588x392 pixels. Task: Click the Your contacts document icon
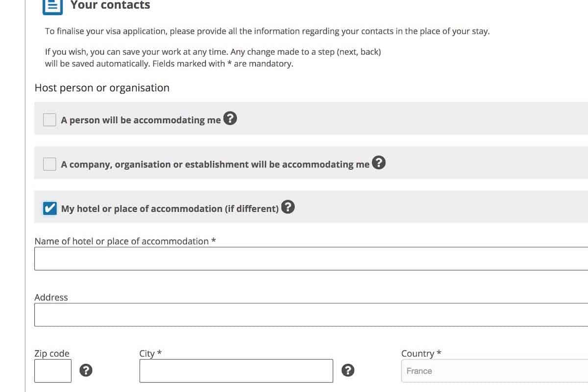point(52,6)
